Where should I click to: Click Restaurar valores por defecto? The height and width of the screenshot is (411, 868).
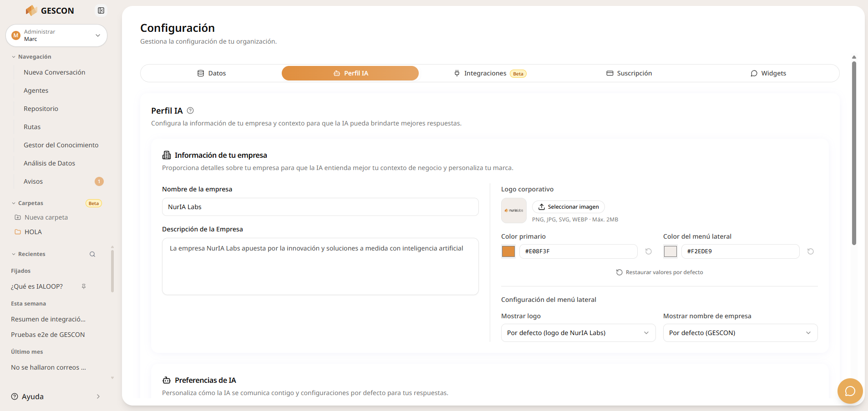pyautogui.click(x=660, y=272)
